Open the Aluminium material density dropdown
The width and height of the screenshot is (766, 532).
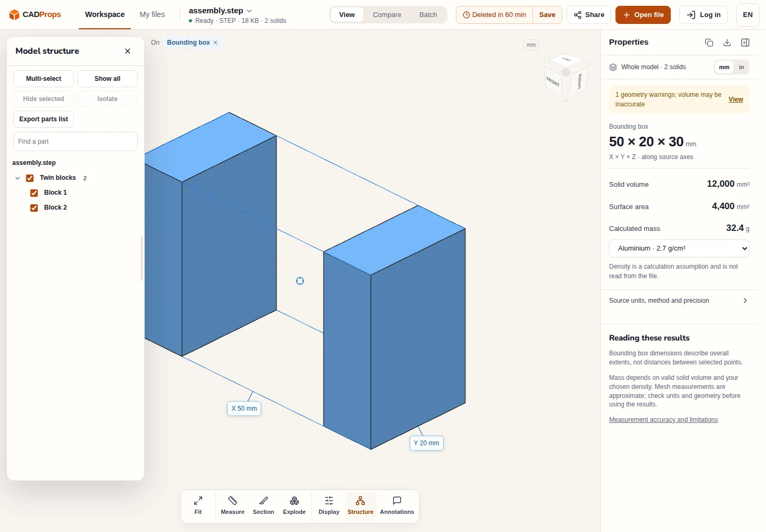[679, 248]
